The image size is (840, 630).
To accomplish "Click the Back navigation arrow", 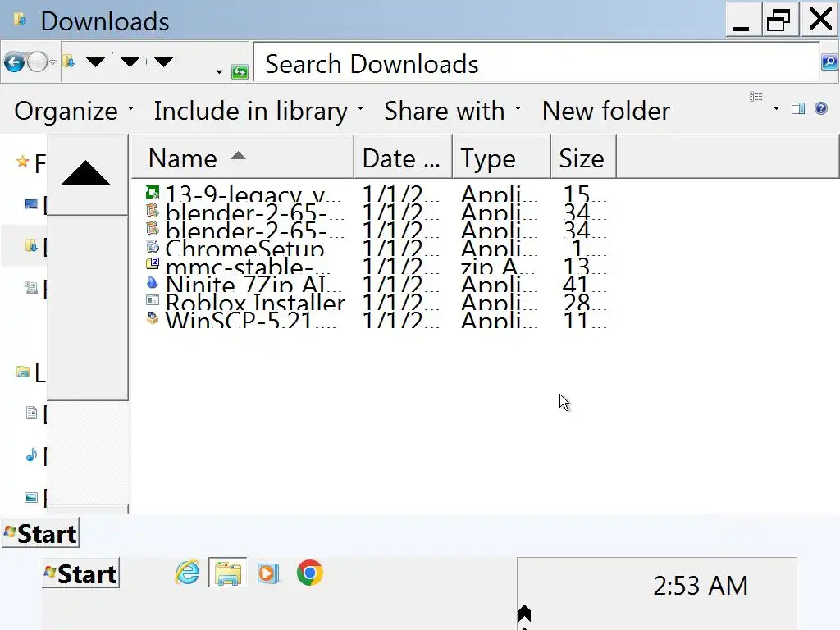I will (x=15, y=62).
